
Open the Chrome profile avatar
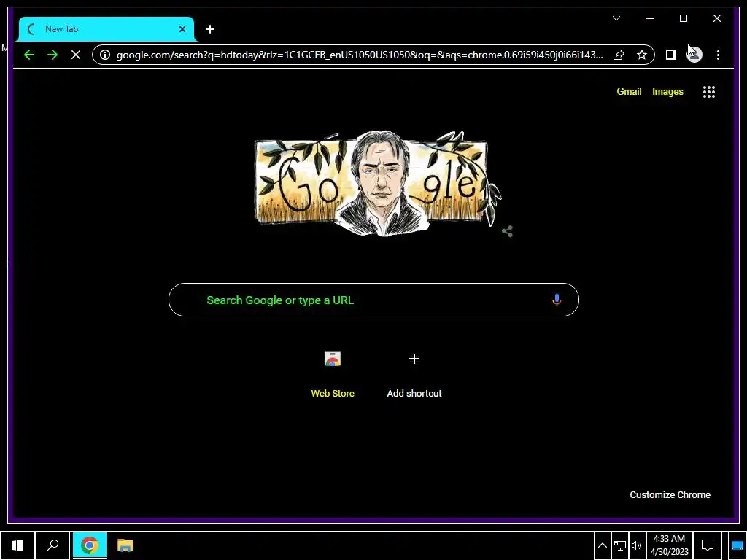pyautogui.click(x=694, y=55)
